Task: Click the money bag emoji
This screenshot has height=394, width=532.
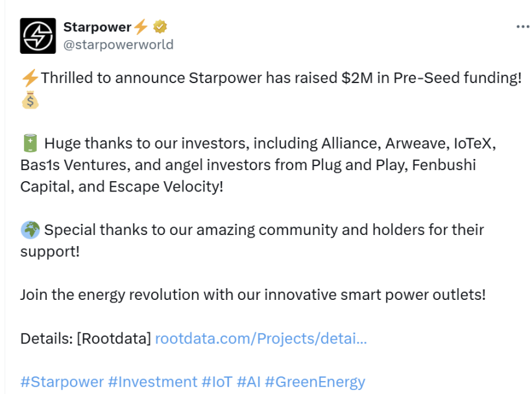Action: pos(30,100)
